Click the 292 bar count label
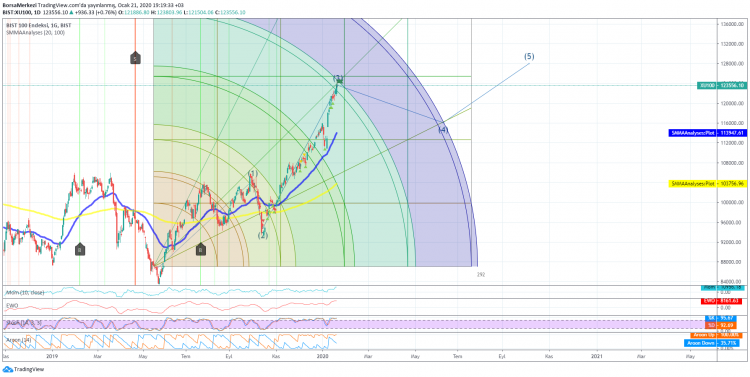This screenshot has width=750, height=377. (x=481, y=275)
